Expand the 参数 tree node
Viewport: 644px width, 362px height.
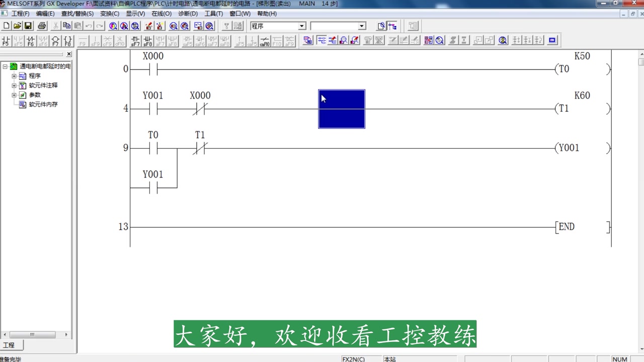14,95
